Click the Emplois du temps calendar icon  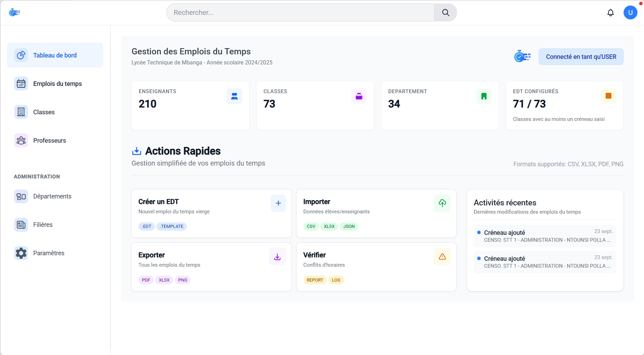pos(21,83)
